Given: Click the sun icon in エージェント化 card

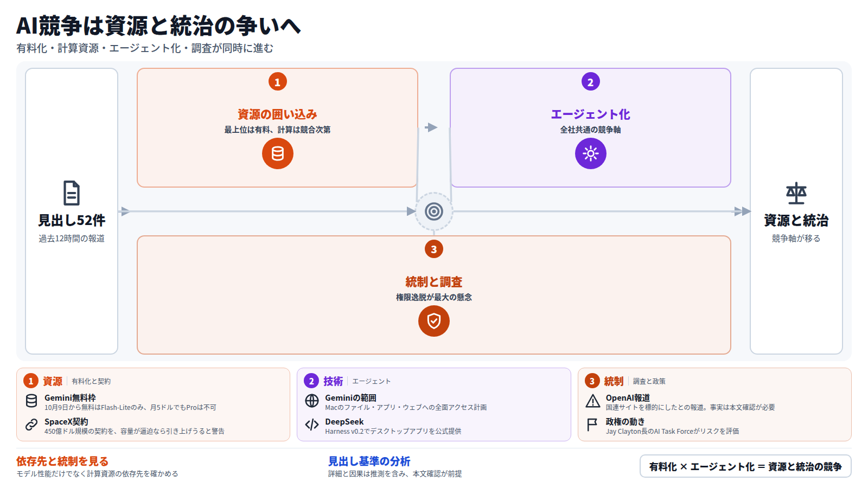Looking at the screenshot, I should pos(591,153).
